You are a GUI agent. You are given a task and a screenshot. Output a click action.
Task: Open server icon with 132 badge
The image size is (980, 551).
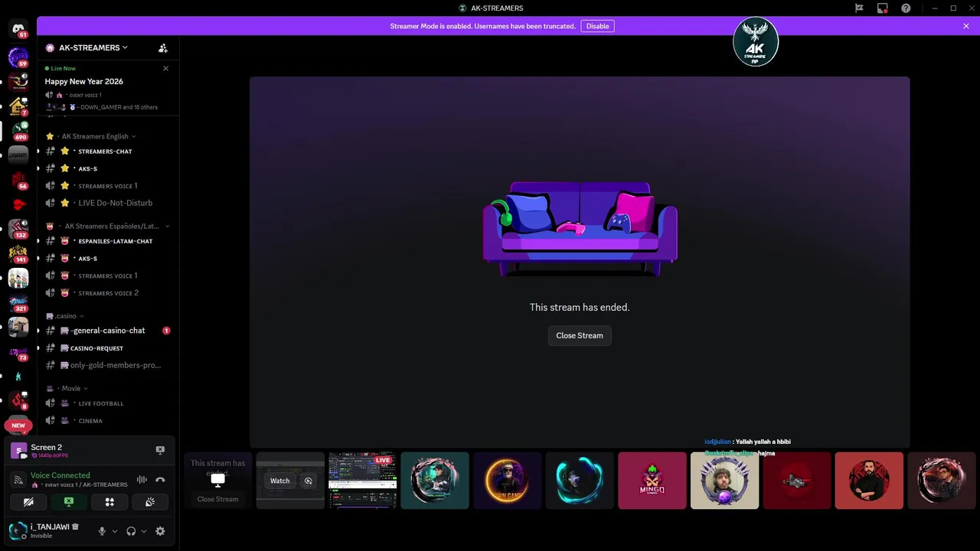pos(18,229)
